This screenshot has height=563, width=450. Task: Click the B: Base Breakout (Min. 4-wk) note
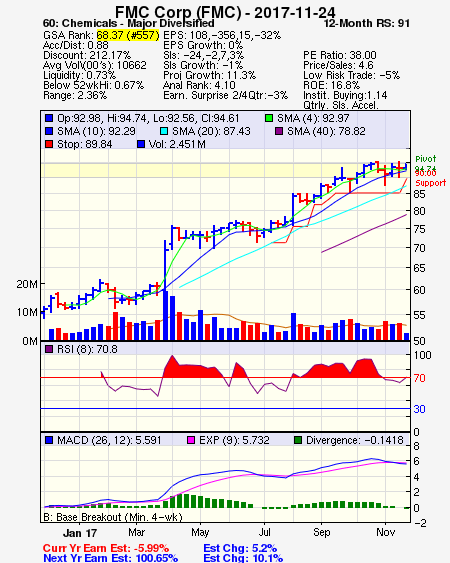(x=113, y=517)
